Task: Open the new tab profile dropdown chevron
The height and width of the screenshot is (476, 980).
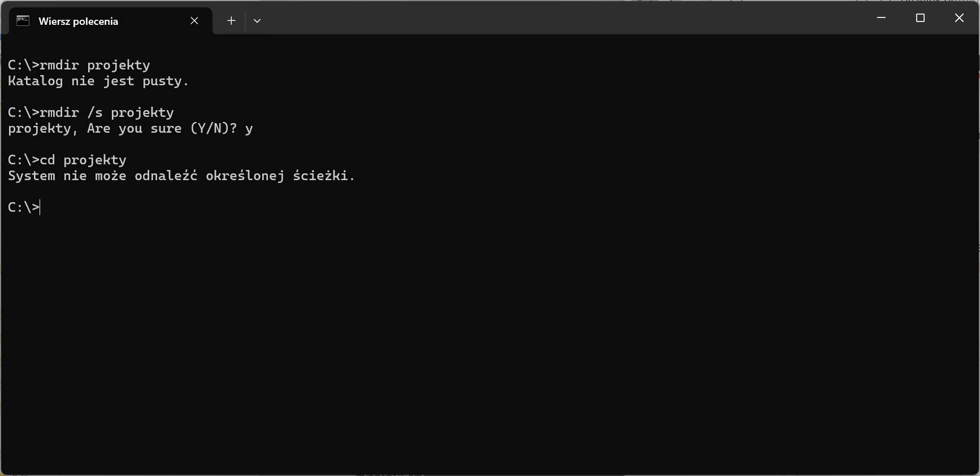Action: [257, 21]
